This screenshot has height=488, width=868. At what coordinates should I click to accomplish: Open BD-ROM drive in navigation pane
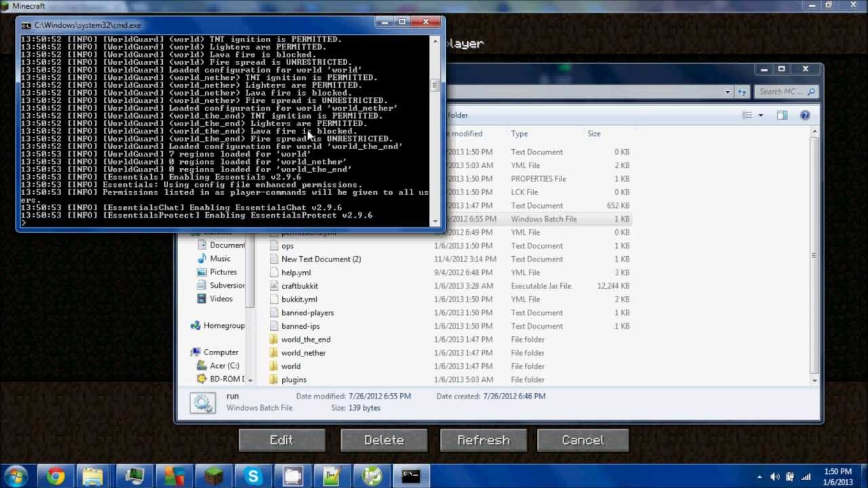pos(226,379)
